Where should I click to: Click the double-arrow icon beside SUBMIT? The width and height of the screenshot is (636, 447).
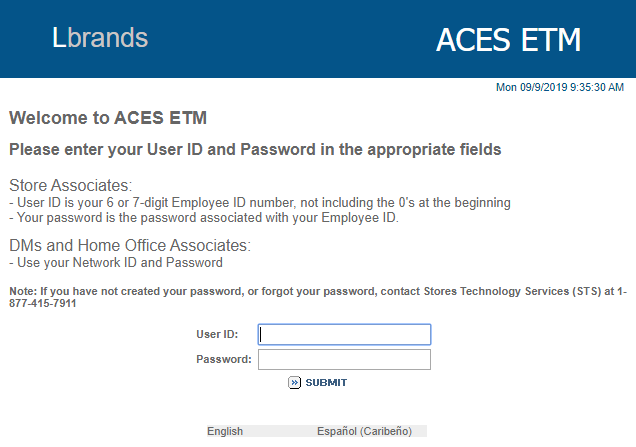294,383
